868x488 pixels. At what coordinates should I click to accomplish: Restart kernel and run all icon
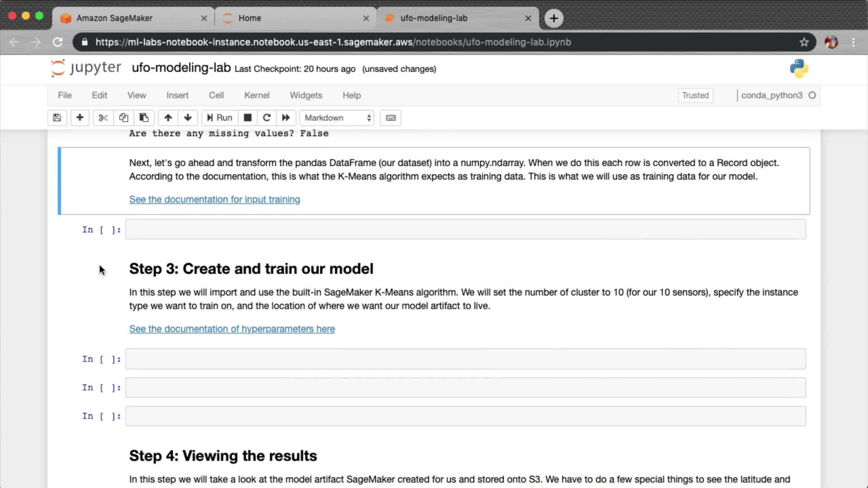point(286,118)
